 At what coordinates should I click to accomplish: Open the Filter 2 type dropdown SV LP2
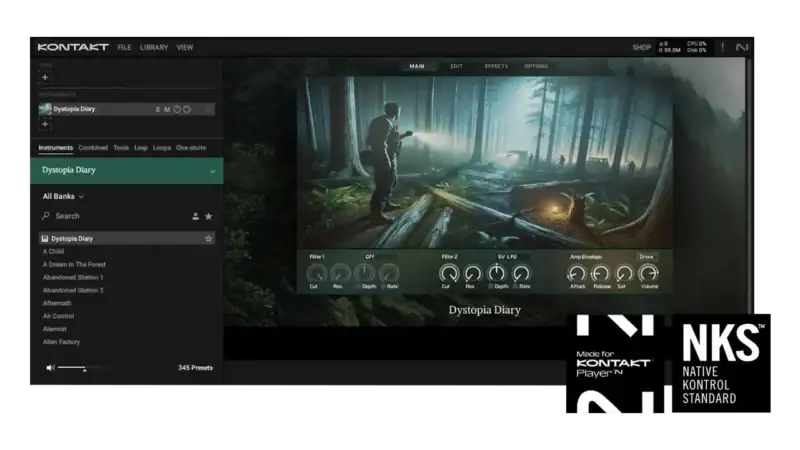(513, 257)
